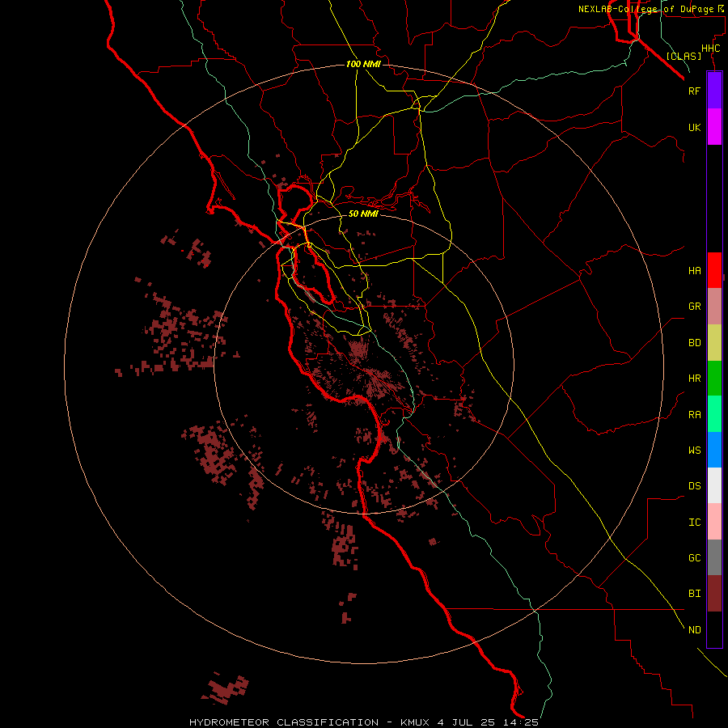Click the HYDROMETEOR CLASSIFICATION title text
The image size is (728, 728).
pos(284,722)
